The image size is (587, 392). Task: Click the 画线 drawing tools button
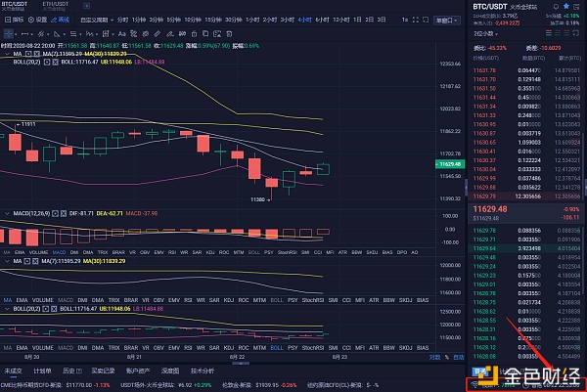click(x=61, y=20)
